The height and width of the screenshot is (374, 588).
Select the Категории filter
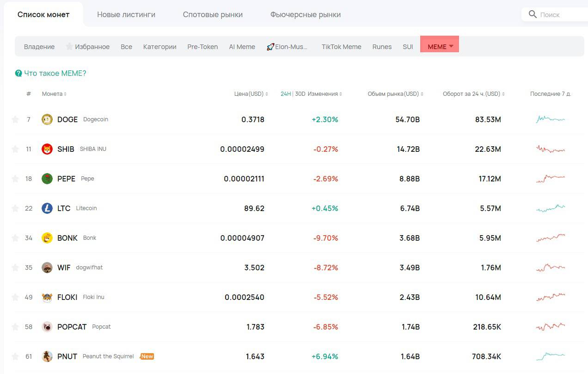tap(160, 47)
